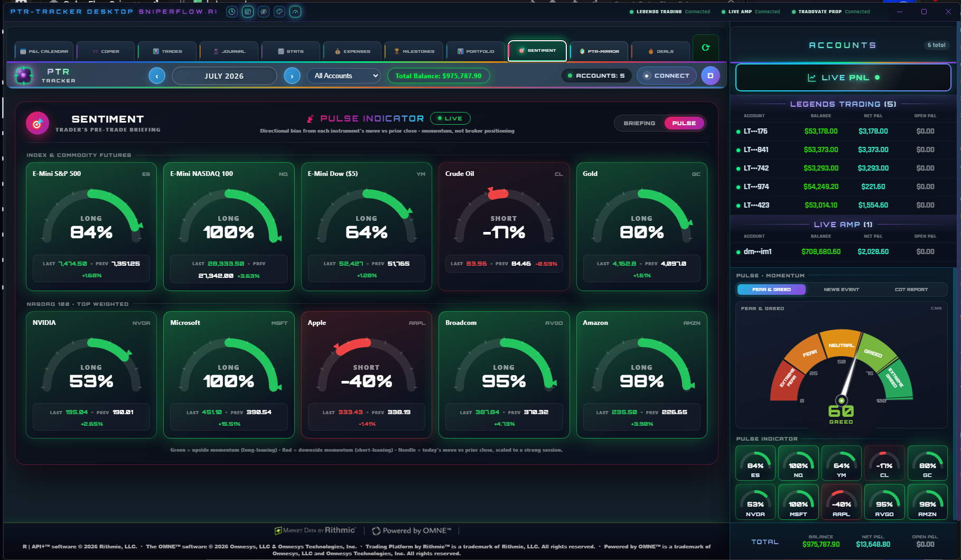This screenshot has width=961, height=560.
Task: Open the P&L Calendar tab
Action: coord(44,51)
